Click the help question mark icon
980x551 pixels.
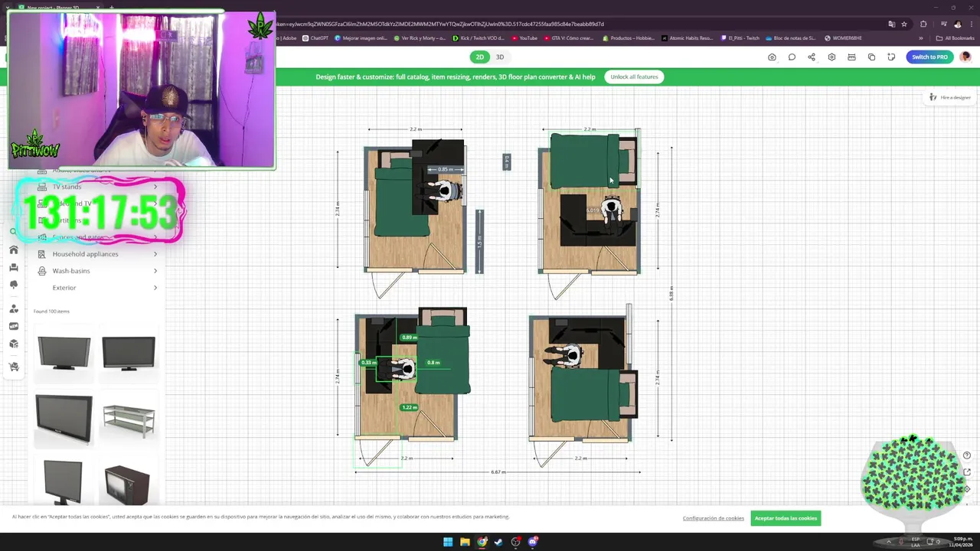click(x=967, y=455)
